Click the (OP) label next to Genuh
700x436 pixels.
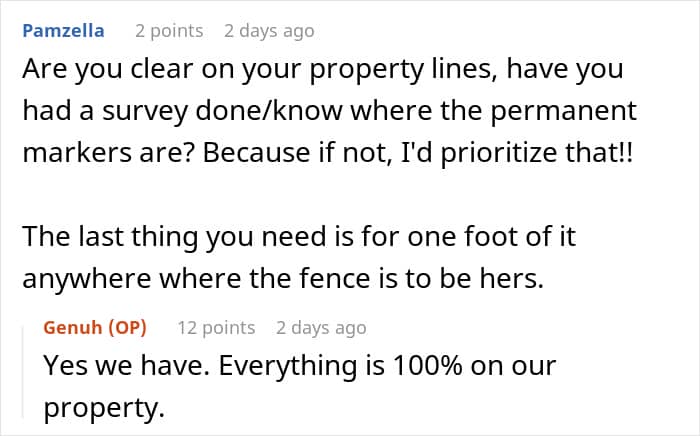(x=130, y=328)
